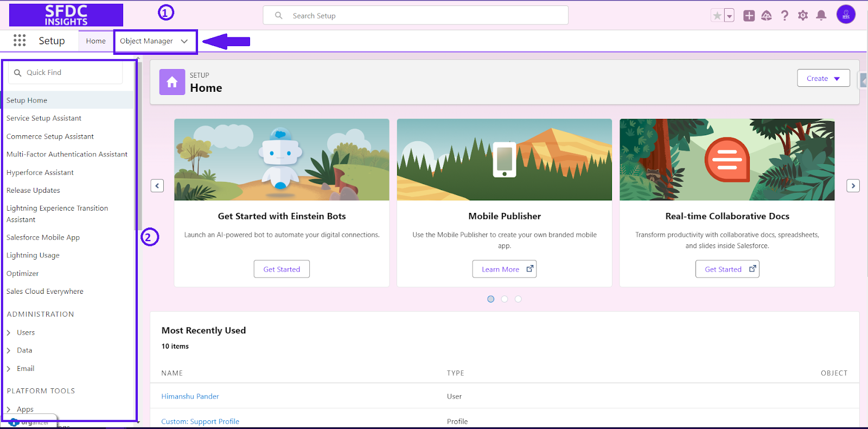The height and width of the screenshot is (429, 868).
Task: Open Release Updates
Action: [x=33, y=191]
